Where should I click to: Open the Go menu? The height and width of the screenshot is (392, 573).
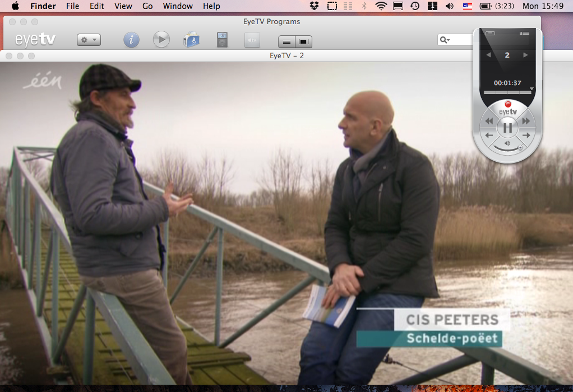click(147, 6)
